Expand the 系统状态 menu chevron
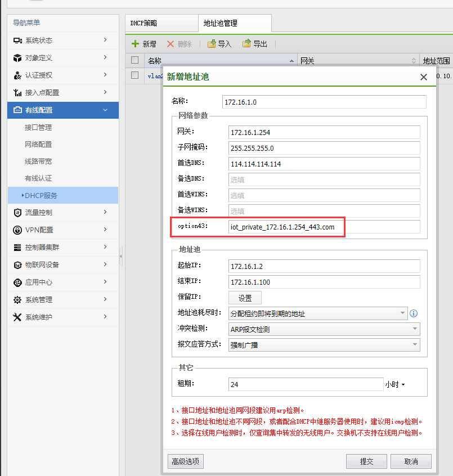The image size is (453, 476). pos(105,40)
